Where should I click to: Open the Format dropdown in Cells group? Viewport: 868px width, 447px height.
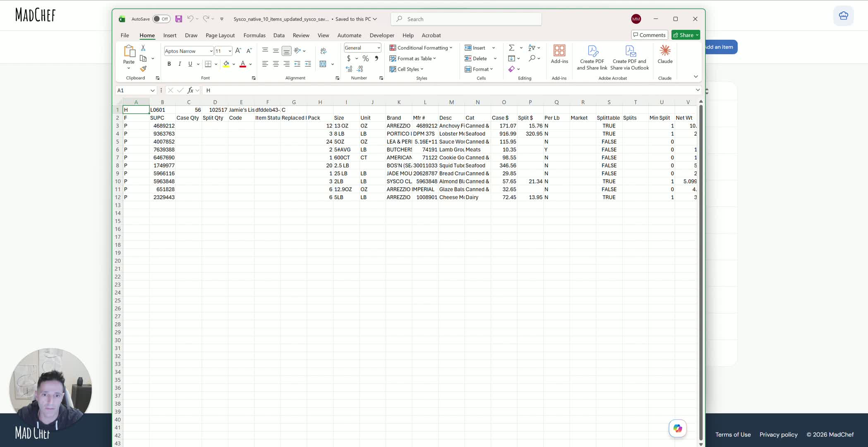coord(479,69)
